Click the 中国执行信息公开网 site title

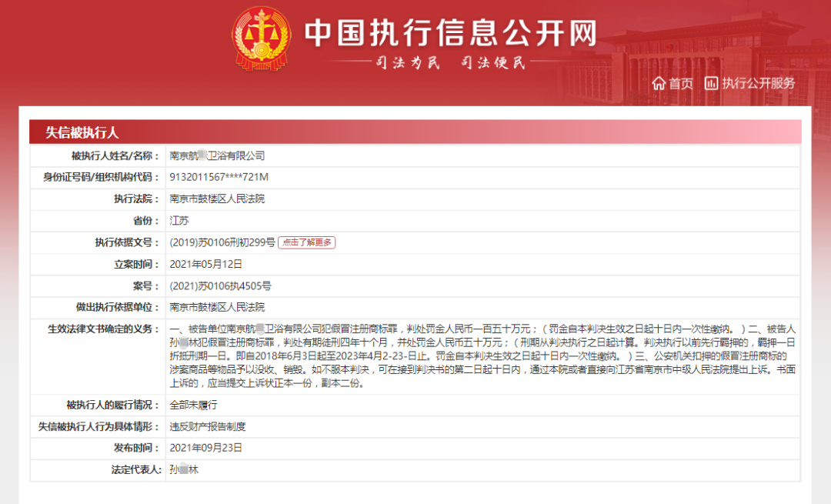[450, 33]
